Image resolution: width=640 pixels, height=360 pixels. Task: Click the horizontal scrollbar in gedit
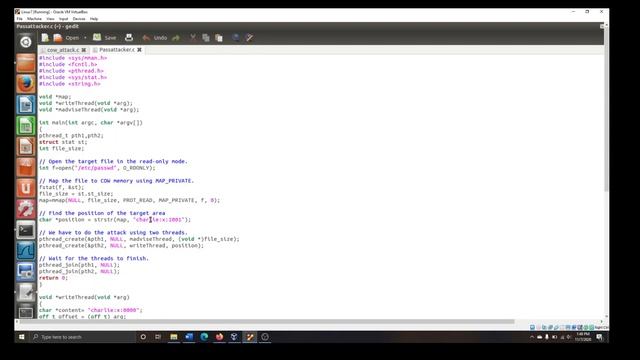pos(267,322)
